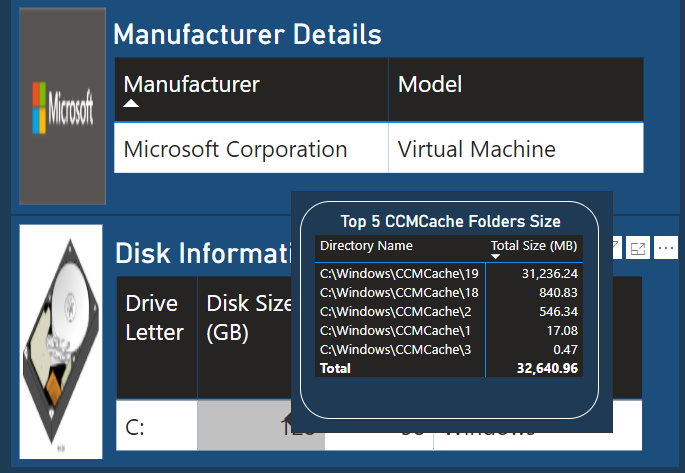Viewport: 685px width, 473px height.
Task: Click the partially hidden filter icon
Action: [x=616, y=248]
